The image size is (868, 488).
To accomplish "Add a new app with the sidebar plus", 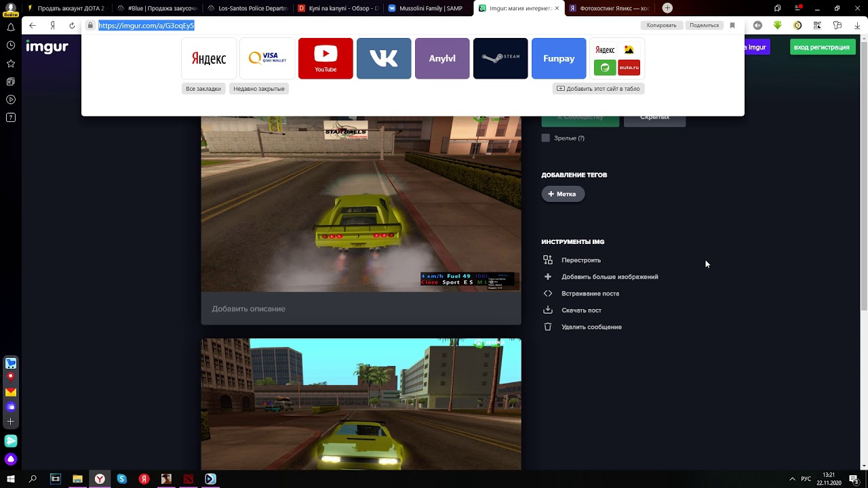I will (11, 422).
